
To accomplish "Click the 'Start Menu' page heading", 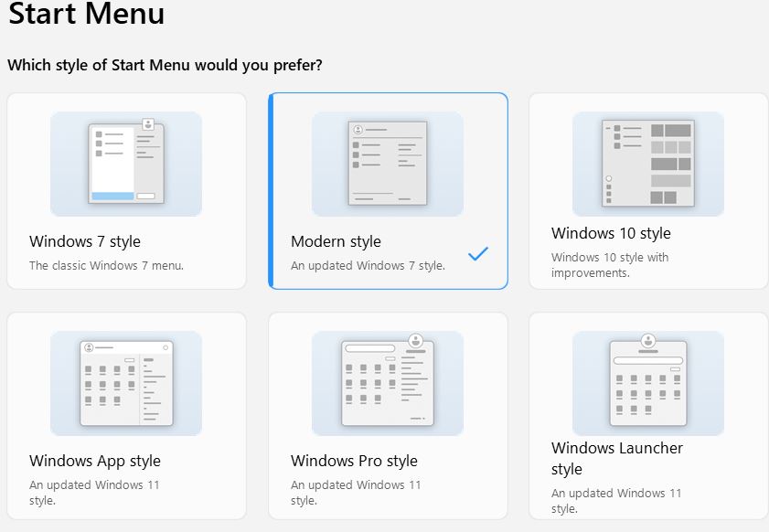I will pos(87,13).
